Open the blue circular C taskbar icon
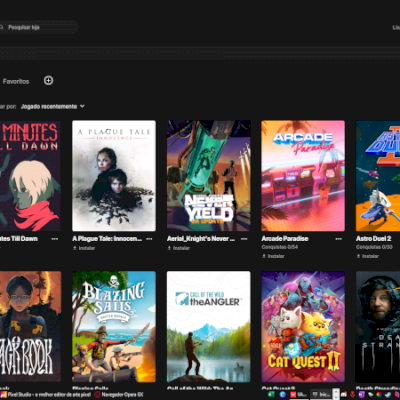The height and width of the screenshot is (400, 400). (x=283, y=395)
